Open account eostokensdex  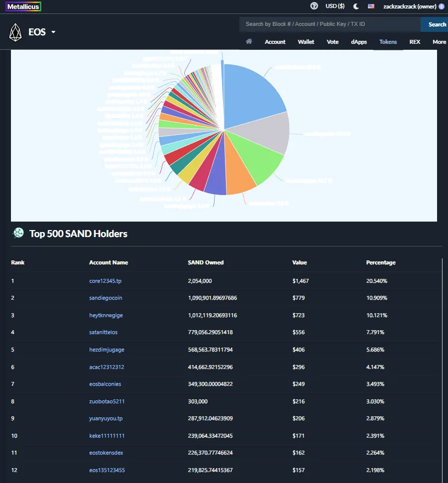tap(106, 453)
